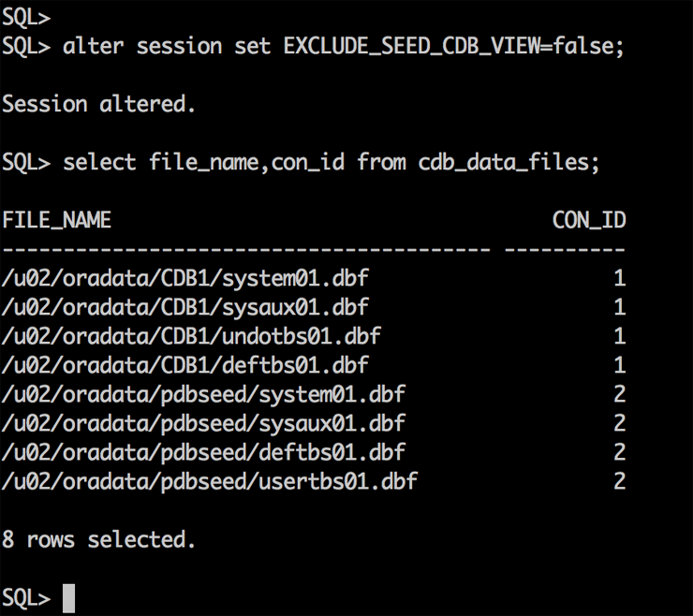Image resolution: width=693 pixels, height=616 pixels.
Task: Click the pdbseed/sysaux01.dbf file path
Action: pos(203,423)
